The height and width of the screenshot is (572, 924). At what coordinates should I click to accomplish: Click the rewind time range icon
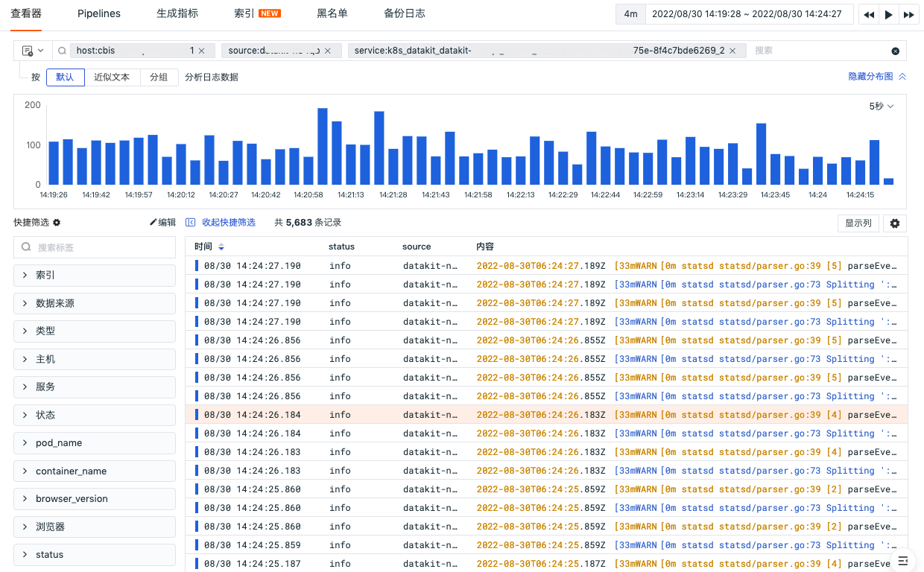869,14
